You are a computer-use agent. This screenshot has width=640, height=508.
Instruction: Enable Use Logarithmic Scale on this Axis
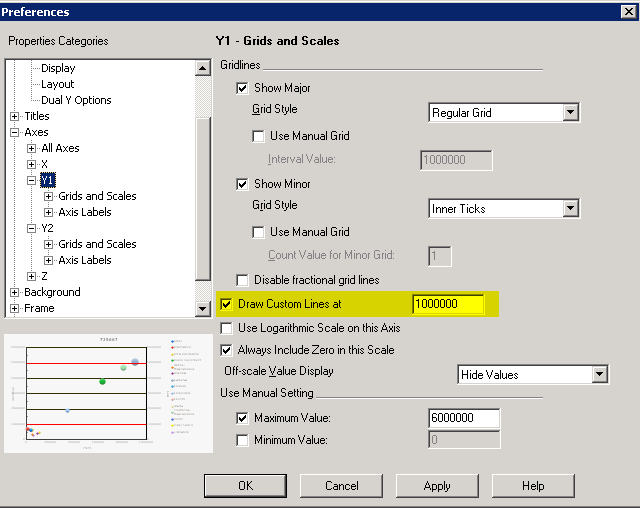(x=226, y=328)
